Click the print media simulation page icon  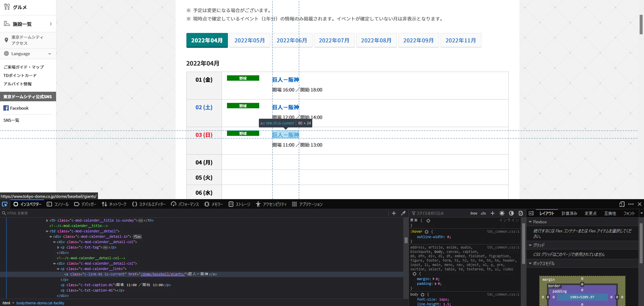tap(521, 213)
